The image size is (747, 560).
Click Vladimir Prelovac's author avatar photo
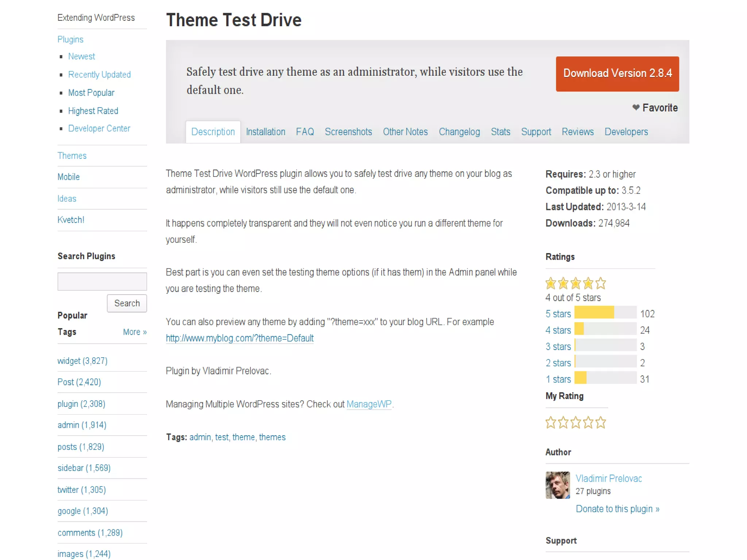557,485
